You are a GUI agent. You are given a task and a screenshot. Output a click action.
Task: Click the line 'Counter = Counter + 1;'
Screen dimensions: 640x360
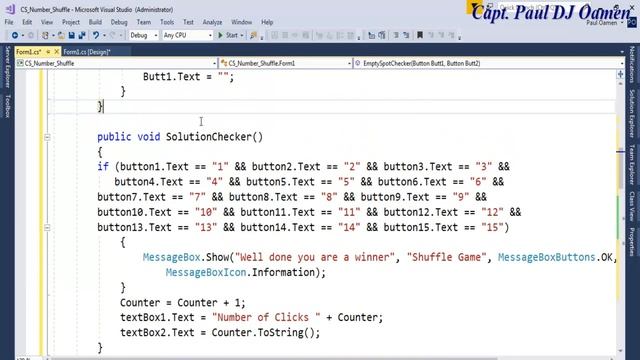(x=183, y=302)
